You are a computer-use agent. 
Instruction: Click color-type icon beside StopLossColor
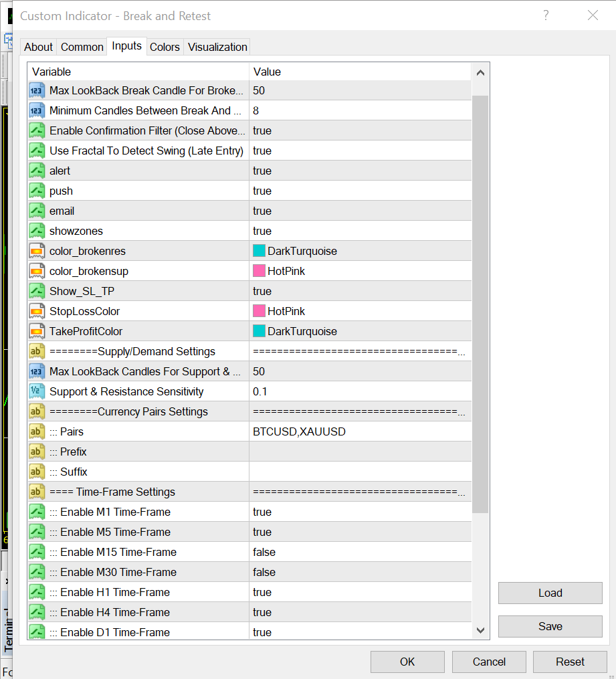coord(37,311)
